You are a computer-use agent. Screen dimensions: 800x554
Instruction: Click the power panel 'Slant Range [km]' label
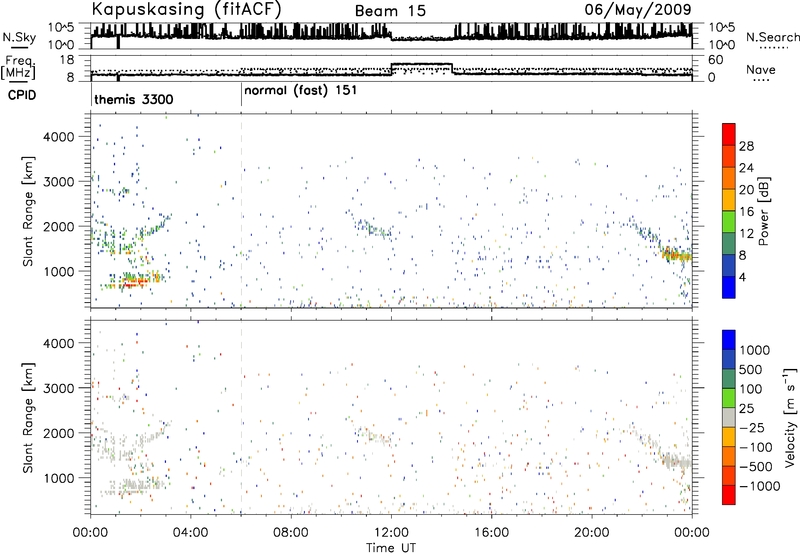click(28, 211)
